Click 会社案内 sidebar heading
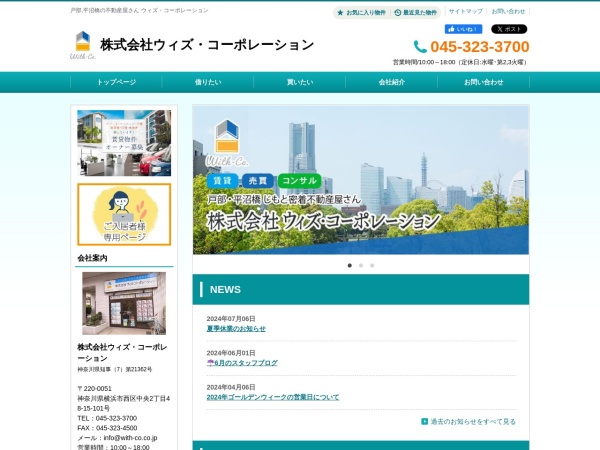Image resolution: width=600 pixels, height=450 pixels. pyautogui.click(x=92, y=258)
